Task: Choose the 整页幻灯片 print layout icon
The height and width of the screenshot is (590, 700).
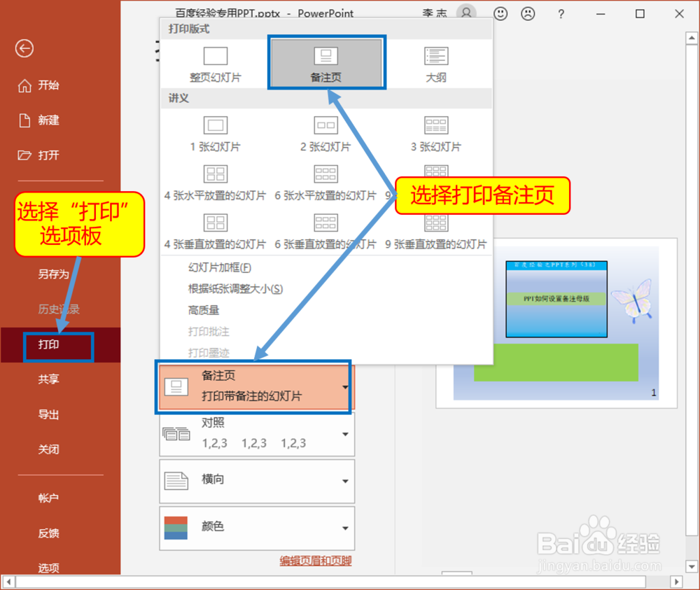Action: (216, 56)
